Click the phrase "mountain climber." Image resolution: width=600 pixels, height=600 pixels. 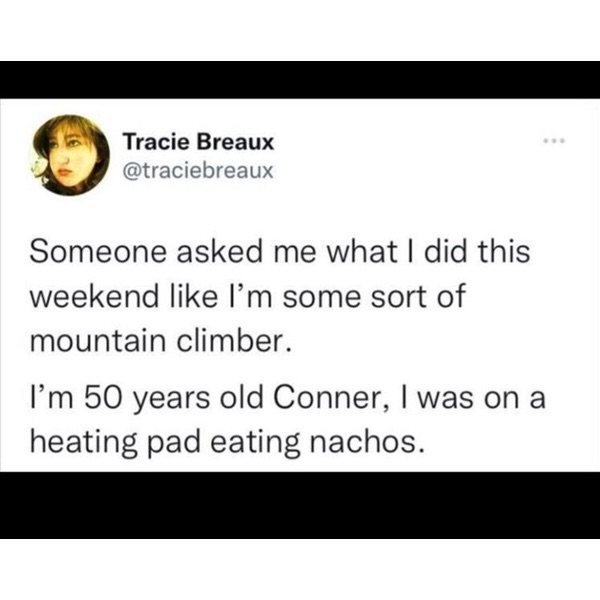161,343
